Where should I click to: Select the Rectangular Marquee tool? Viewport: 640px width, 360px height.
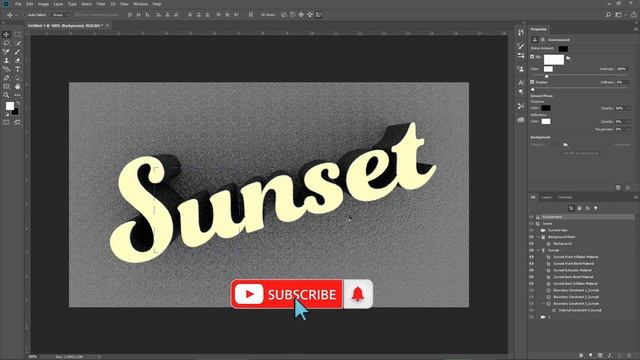pyautogui.click(x=18, y=34)
